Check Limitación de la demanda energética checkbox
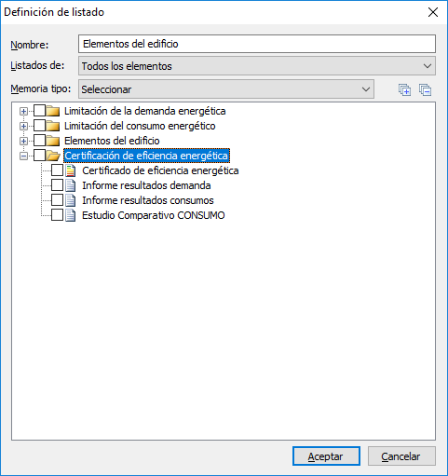 [39, 111]
